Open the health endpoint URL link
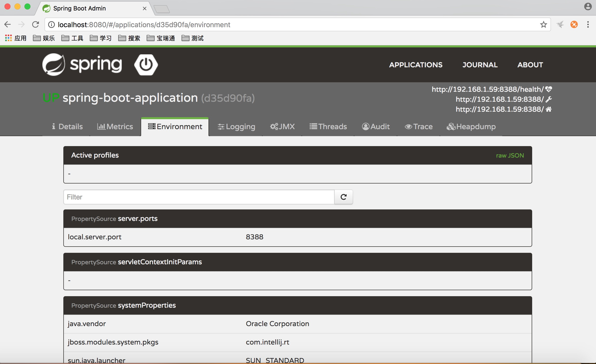This screenshot has width=596, height=364. click(x=488, y=89)
